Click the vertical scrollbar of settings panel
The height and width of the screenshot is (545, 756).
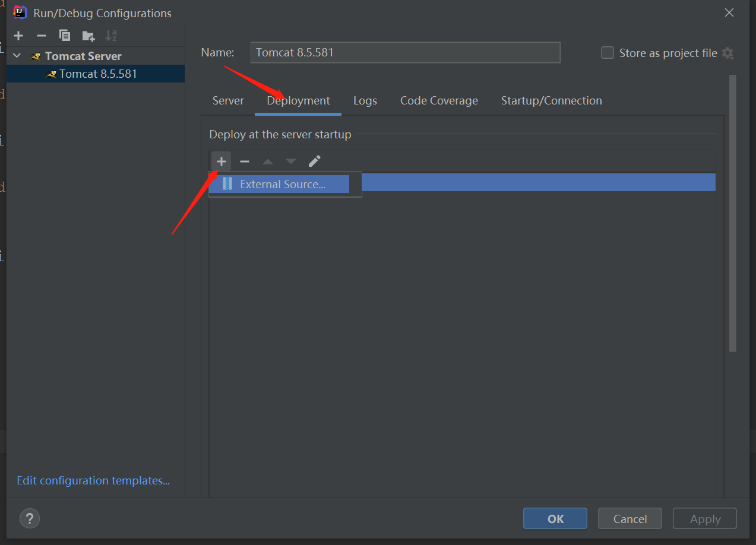coord(732,213)
